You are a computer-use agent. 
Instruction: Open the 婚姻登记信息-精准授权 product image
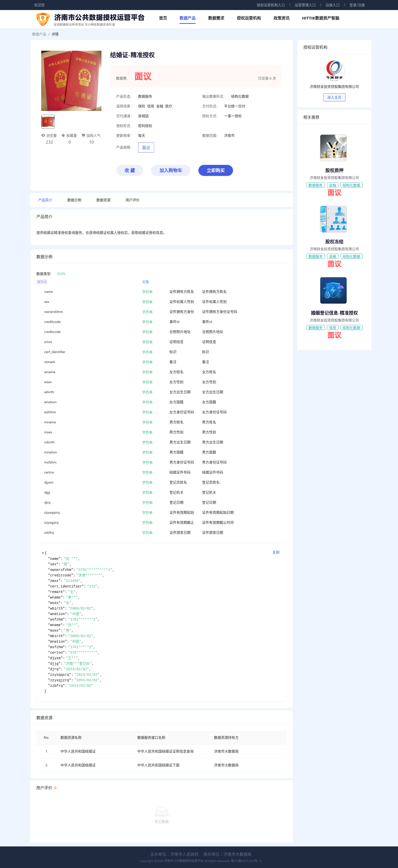click(333, 290)
